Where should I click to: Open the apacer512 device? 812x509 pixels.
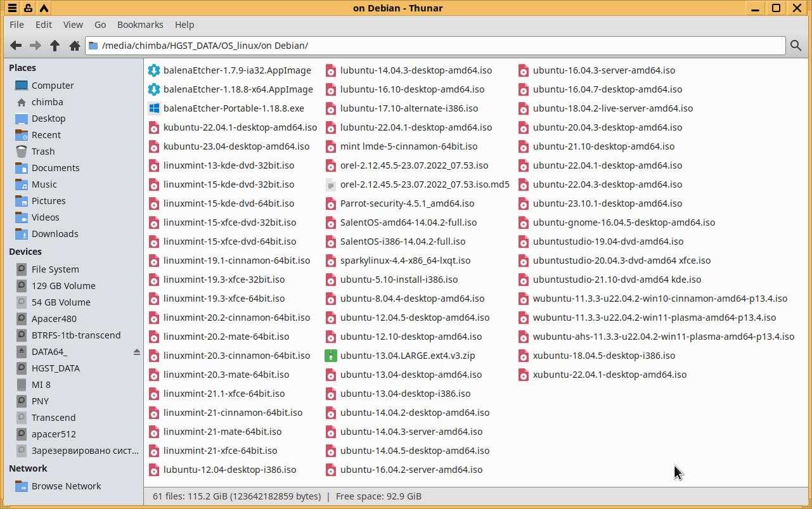pos(54,434)
